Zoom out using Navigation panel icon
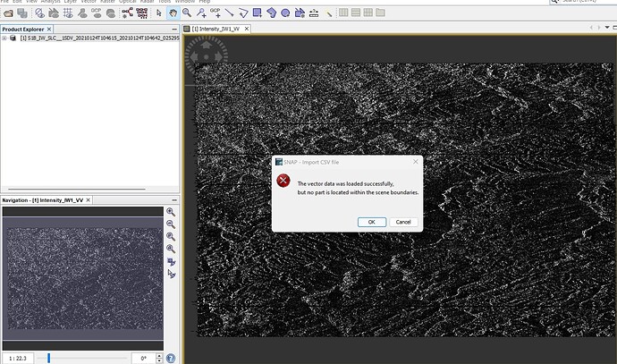617x364 pixels. point(171,224)
